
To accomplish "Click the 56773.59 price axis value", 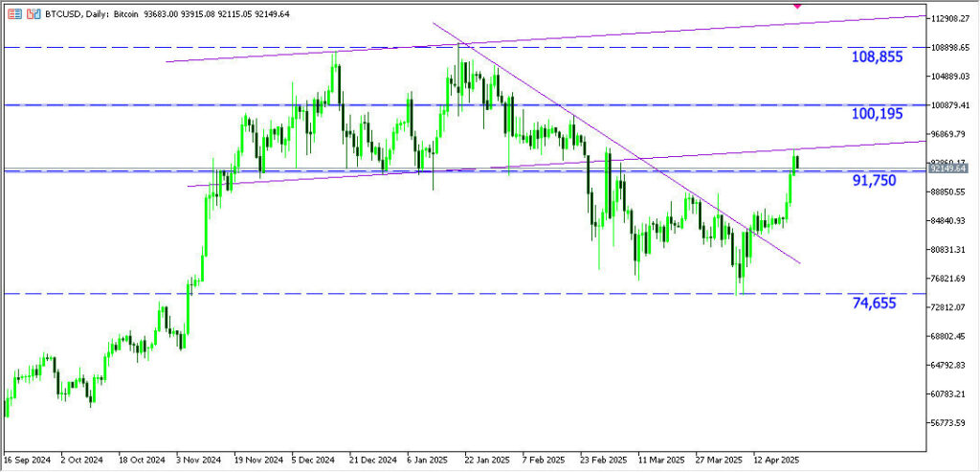I will pyautogui.click(x=951, y=422).
